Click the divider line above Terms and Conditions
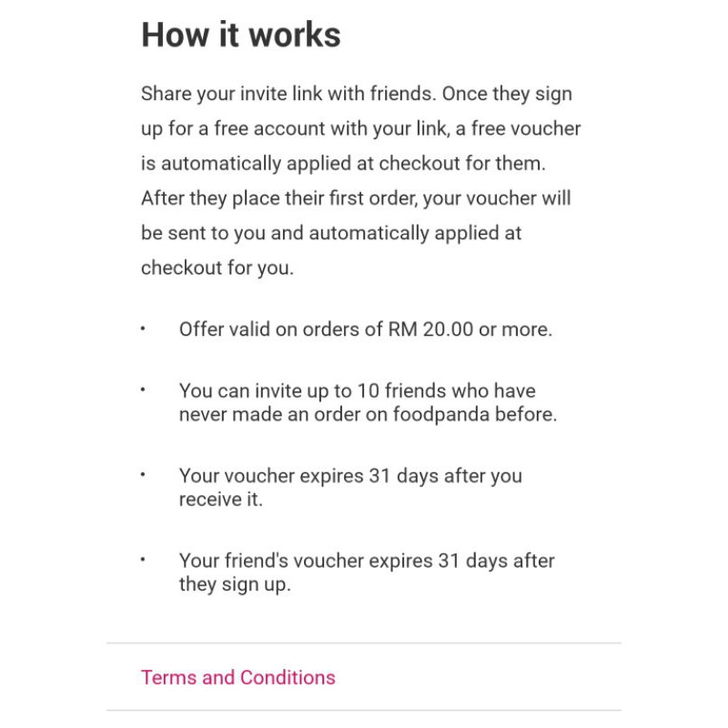Screen dimensions: 728x728 pos(364,643)
